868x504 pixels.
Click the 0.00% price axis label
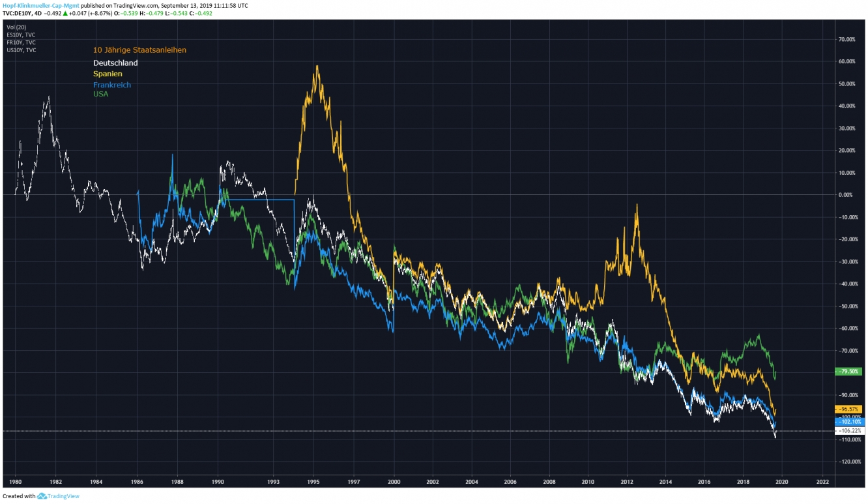(847, 195)
